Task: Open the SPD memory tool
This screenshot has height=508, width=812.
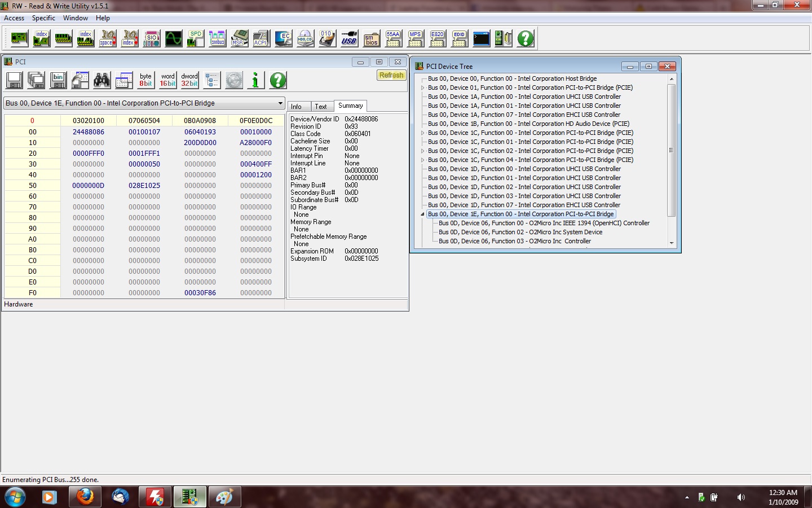Action: (196, 38)
